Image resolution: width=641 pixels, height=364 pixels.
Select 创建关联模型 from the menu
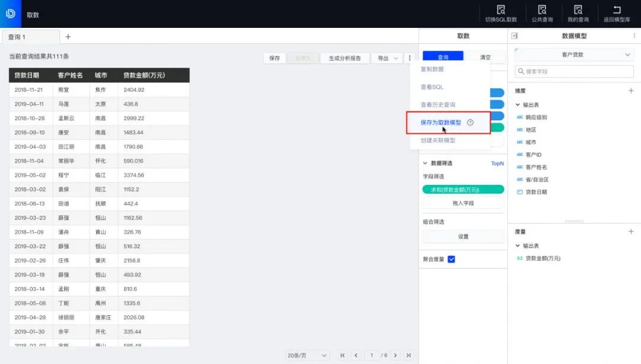click(438, 140)
